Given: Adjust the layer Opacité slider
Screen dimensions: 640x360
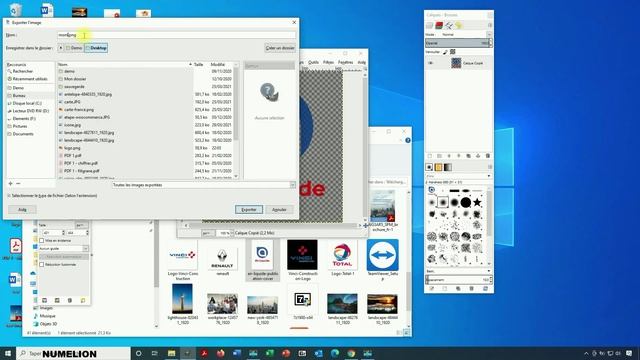Looking at the screenshot, I should [x=458, y=43].
